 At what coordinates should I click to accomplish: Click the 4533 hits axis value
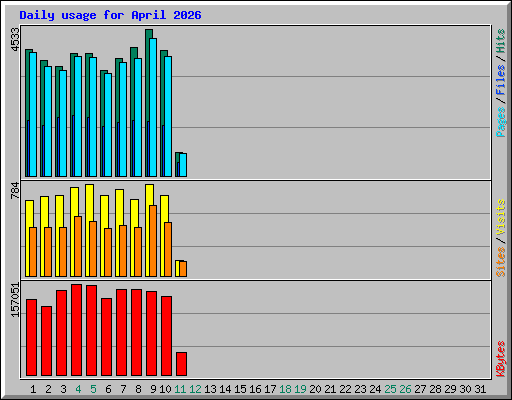tap(15, 40)
